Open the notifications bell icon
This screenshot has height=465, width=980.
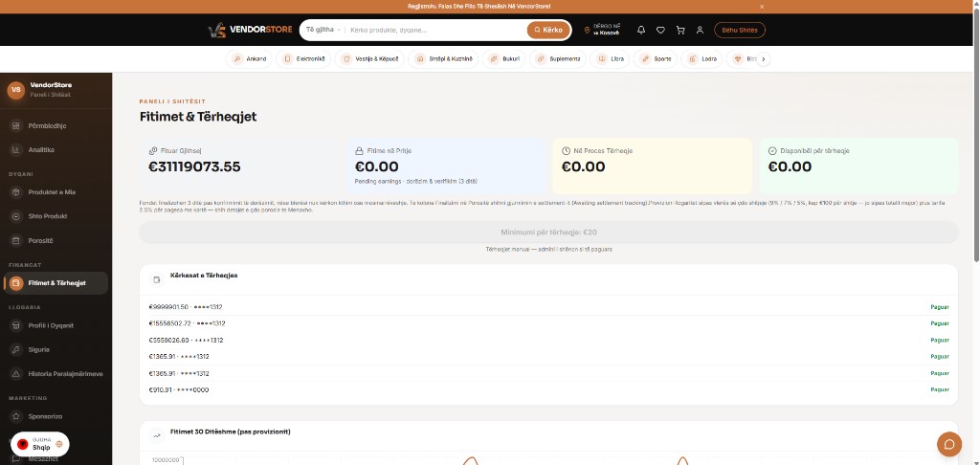(x=640, y=30)
